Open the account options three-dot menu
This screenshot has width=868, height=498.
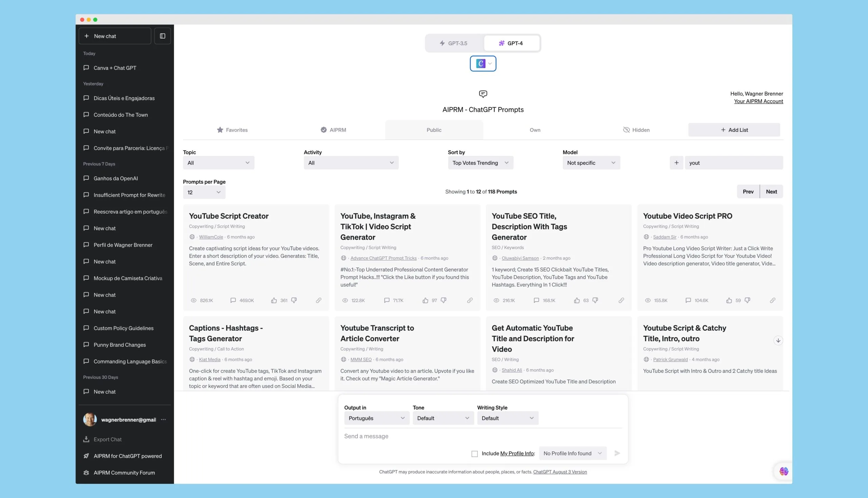click(163, 420)
